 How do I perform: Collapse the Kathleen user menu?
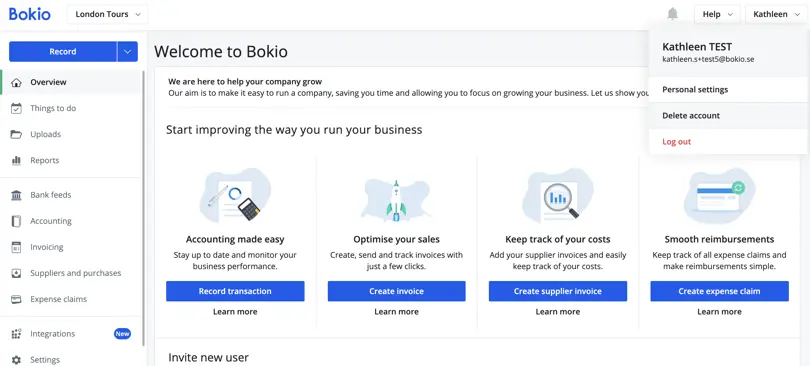pyautogui.click(x=776, y=14)
